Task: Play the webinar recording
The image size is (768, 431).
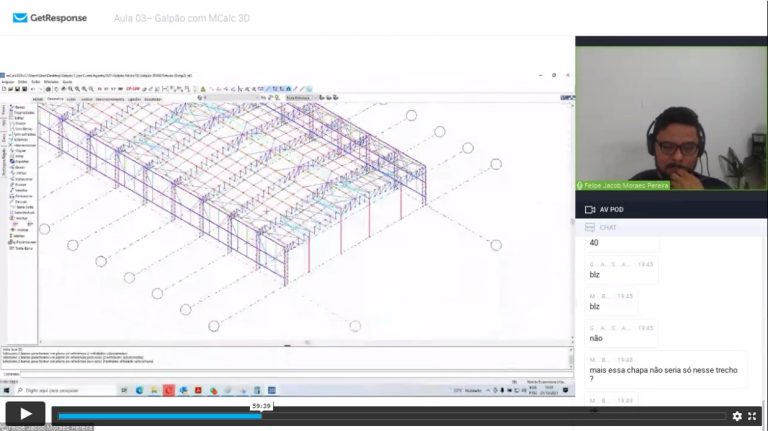Action: (25, 414)
